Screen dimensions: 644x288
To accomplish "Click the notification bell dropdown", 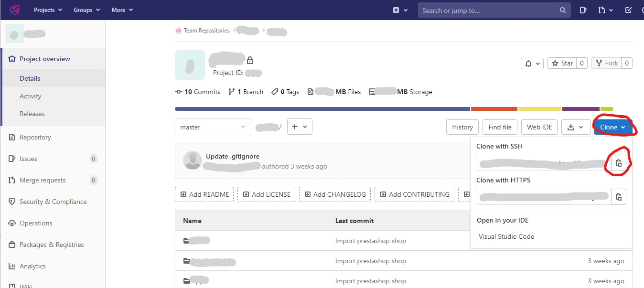I will 532,63.
